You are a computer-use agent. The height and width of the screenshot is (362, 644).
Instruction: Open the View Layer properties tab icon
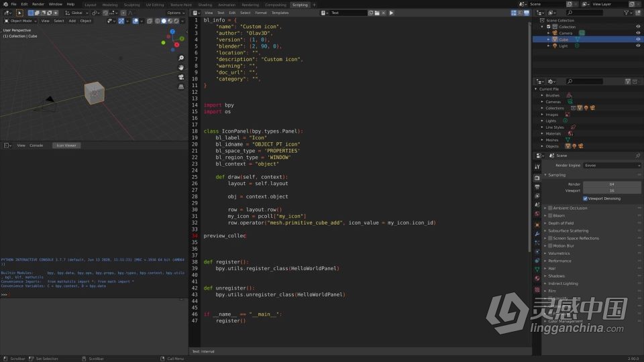pyautogui.click(x=537, y=196)
